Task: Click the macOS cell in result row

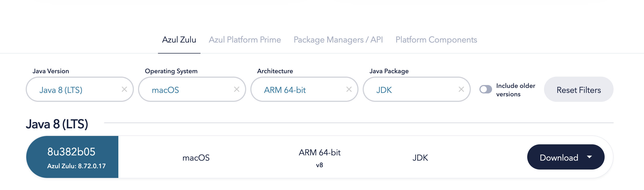Action: point(196,157)
